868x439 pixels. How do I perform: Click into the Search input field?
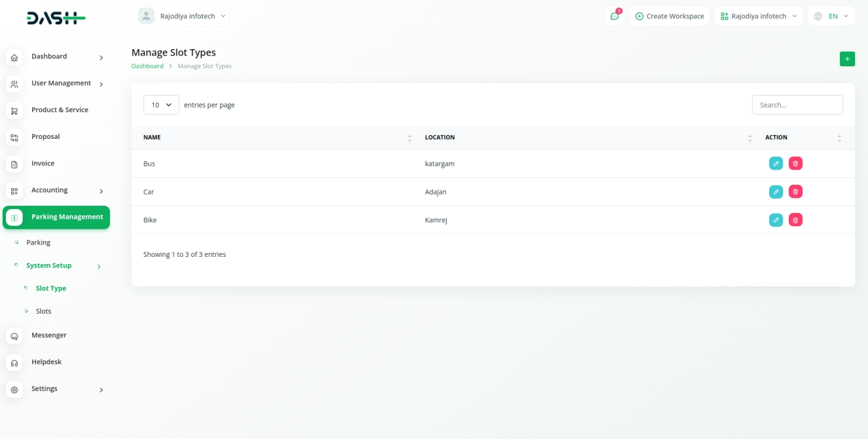[x=797, y=105]
